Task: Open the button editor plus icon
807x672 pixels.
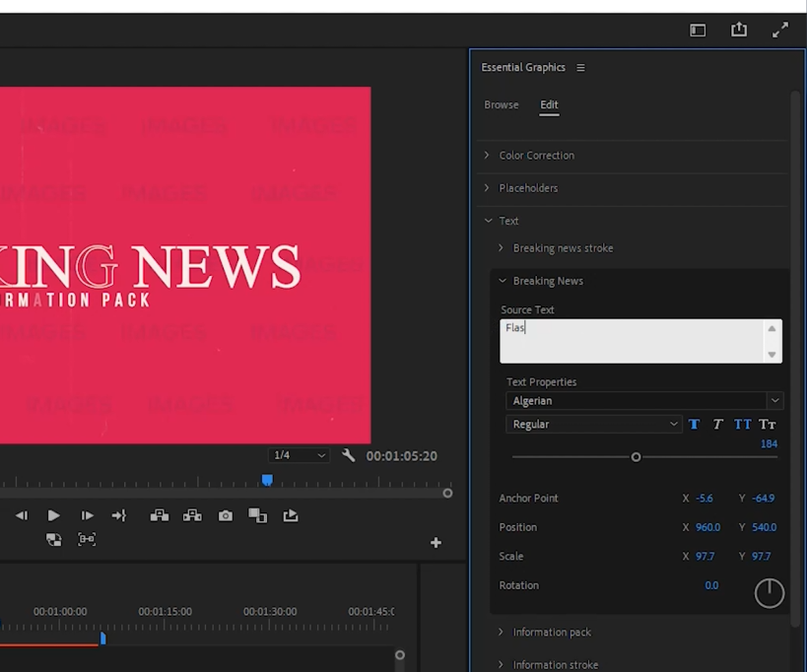Action: (436, 542)
